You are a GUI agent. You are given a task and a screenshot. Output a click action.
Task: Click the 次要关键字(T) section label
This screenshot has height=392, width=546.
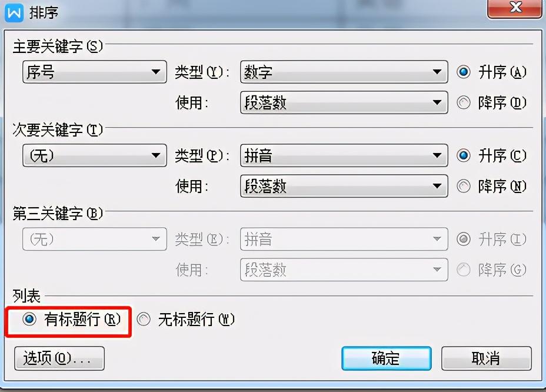click(58, 130)
